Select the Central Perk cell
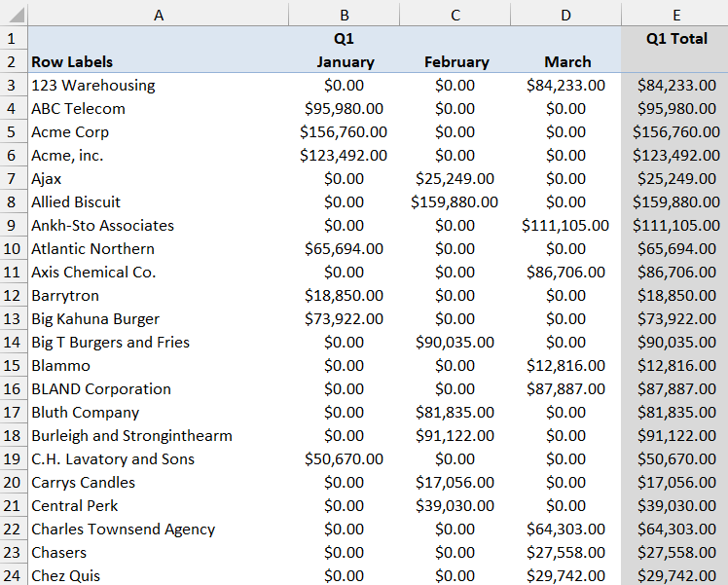Screen dimensions: 728x585 tap(159, 505)
